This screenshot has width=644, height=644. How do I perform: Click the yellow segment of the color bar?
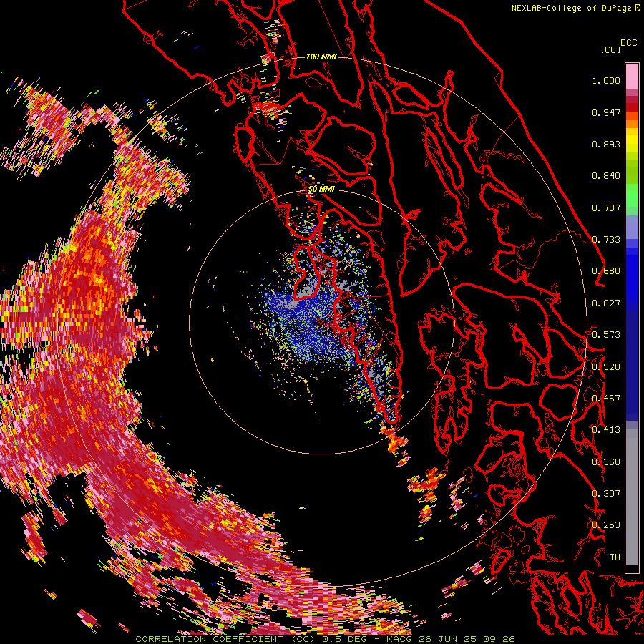click(632, 140)
